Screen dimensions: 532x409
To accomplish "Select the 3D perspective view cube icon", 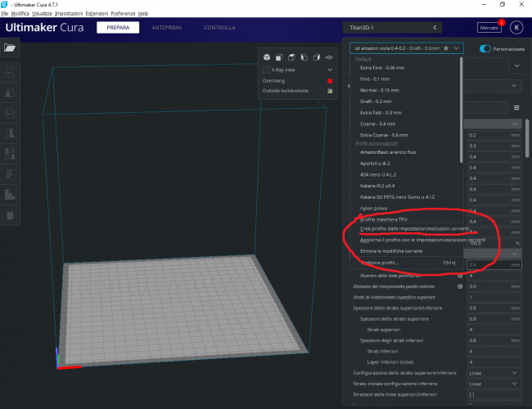I will tap(267, 57).
